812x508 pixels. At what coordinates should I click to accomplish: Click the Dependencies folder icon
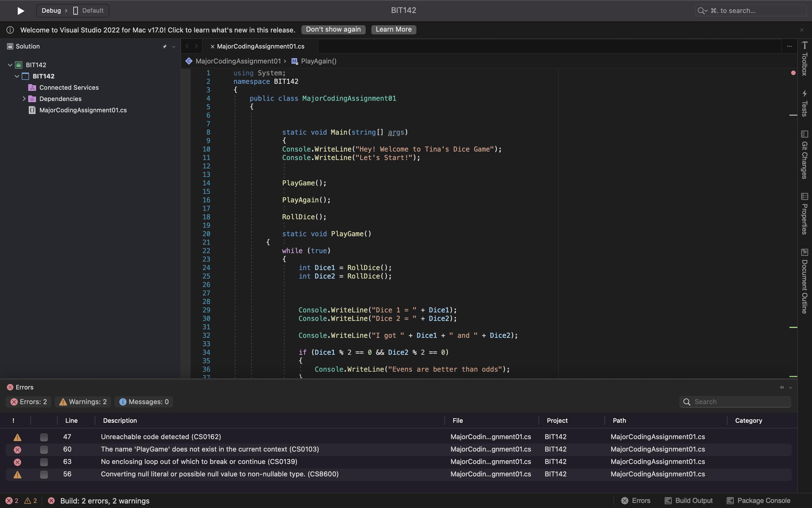[32, 99]
